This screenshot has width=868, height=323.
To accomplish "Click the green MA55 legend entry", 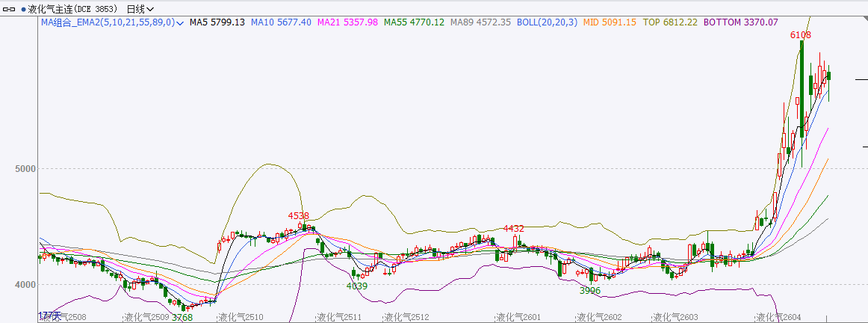I will point(414,23).
